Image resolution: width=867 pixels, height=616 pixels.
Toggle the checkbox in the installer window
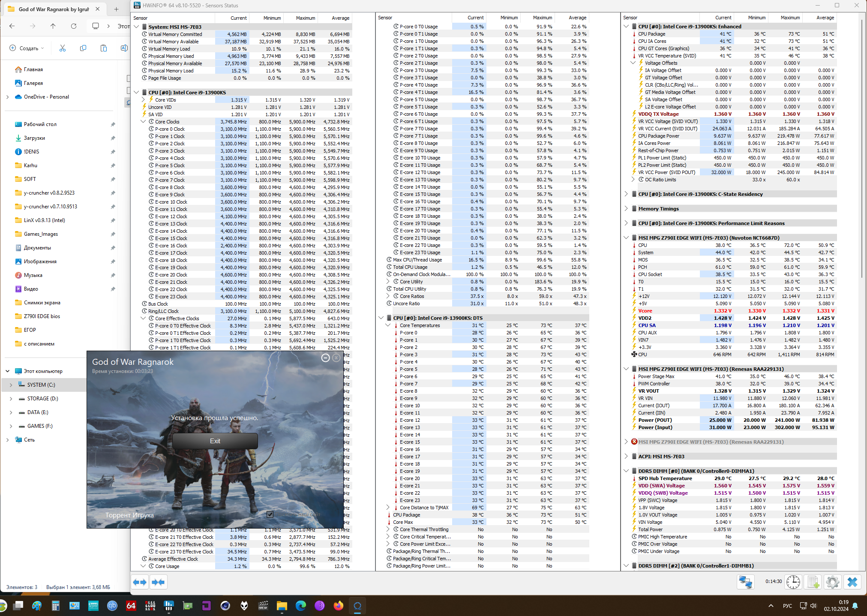tap(270, 514)
